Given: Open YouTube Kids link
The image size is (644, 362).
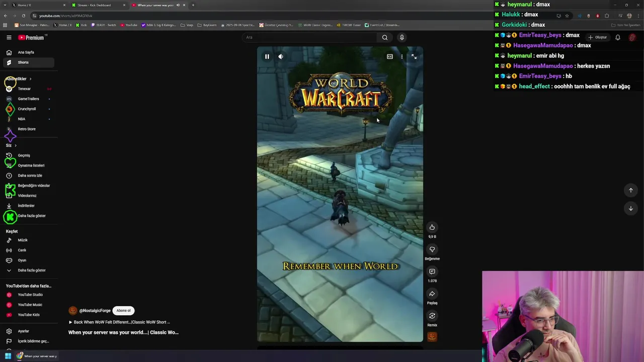Looking at the screenshot, I should click(x=29, y=315).
